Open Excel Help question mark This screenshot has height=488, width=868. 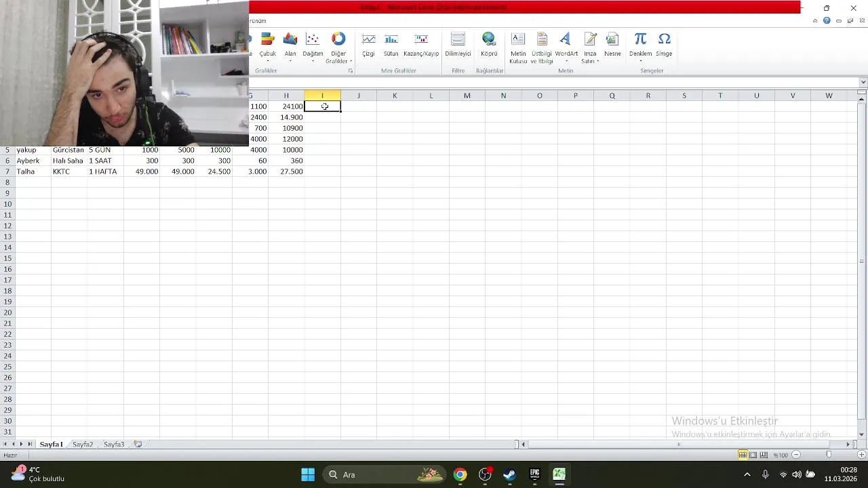(827, 21)
